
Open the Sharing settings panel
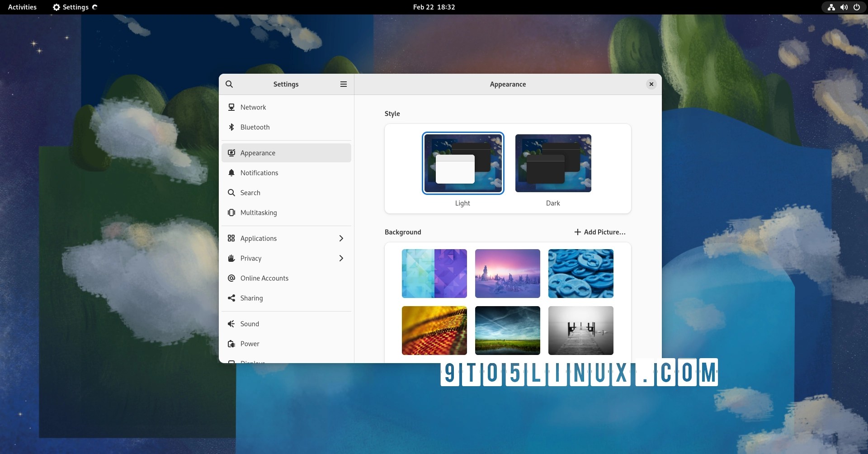click(x=286, y=298)
